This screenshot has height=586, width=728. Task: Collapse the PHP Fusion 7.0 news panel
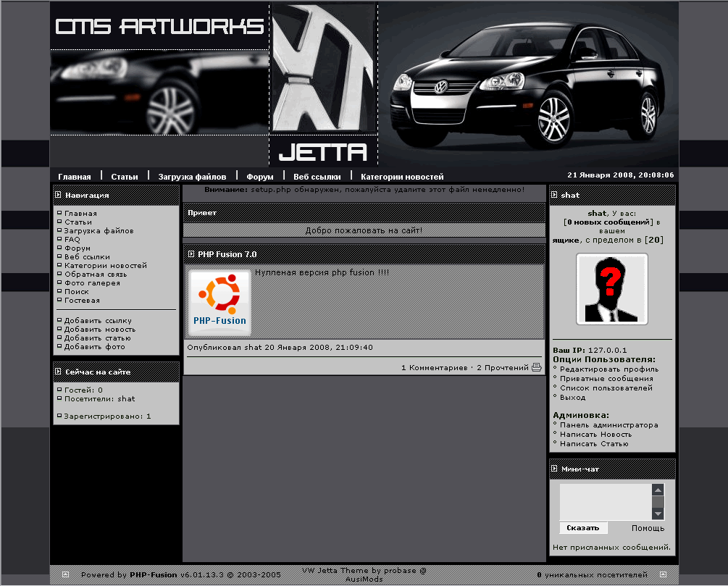(x=191, y=254)
